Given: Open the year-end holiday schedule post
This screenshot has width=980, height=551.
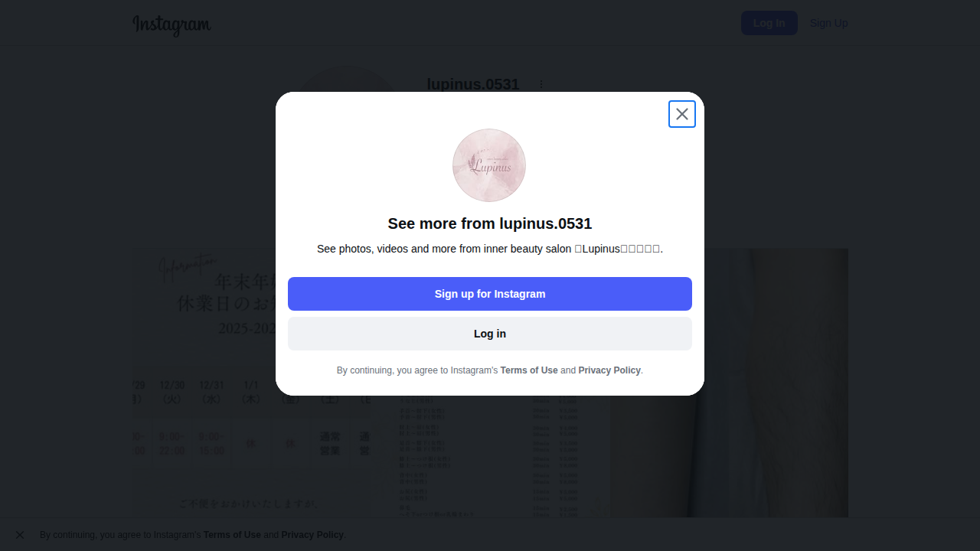Looking at the screenshot, I should pyautogui.click(x=250, y=383).
